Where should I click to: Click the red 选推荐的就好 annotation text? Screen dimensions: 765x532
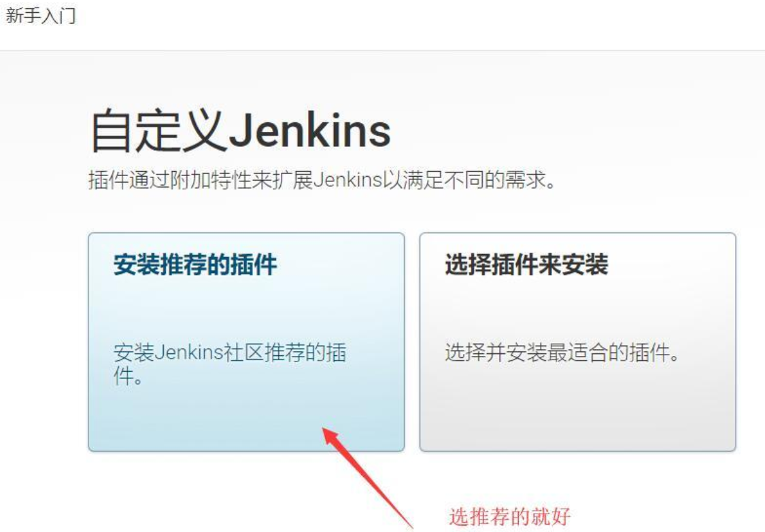coord(510,516)
